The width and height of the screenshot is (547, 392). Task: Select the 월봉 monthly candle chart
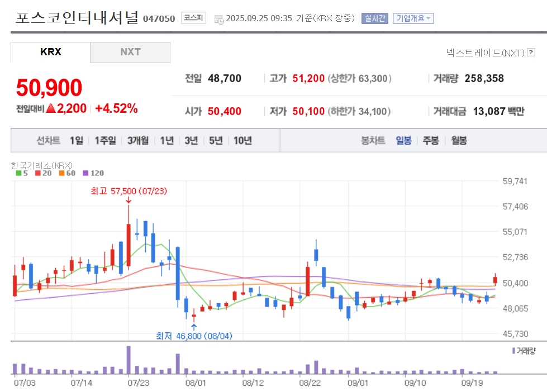coord(459,141)
